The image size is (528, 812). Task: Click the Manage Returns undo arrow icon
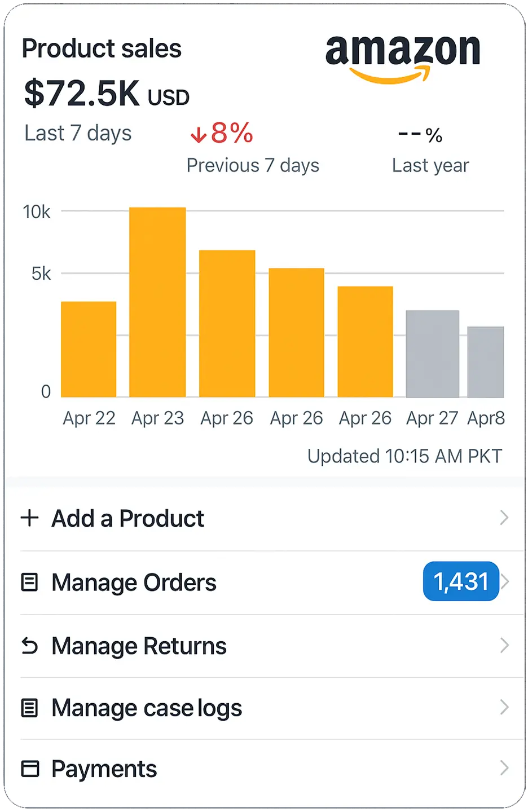tap(29, 646)
